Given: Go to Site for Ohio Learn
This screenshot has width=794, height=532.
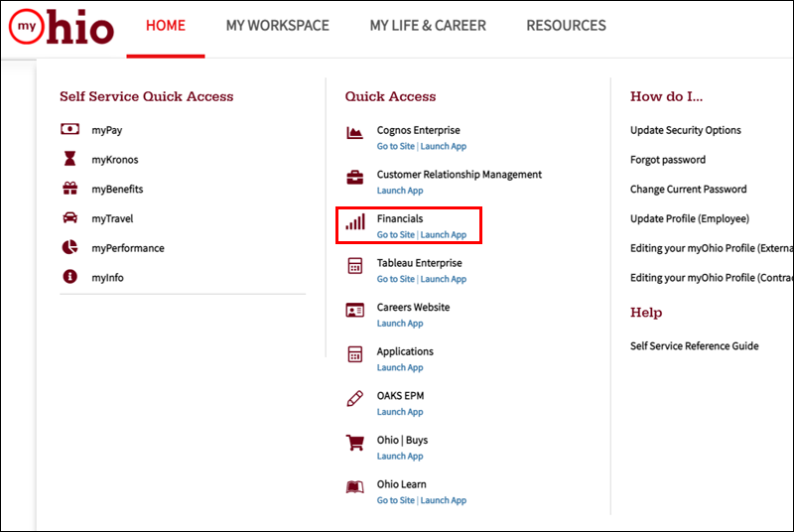Looking at the screenshot, I should click(x=395, y=500).
